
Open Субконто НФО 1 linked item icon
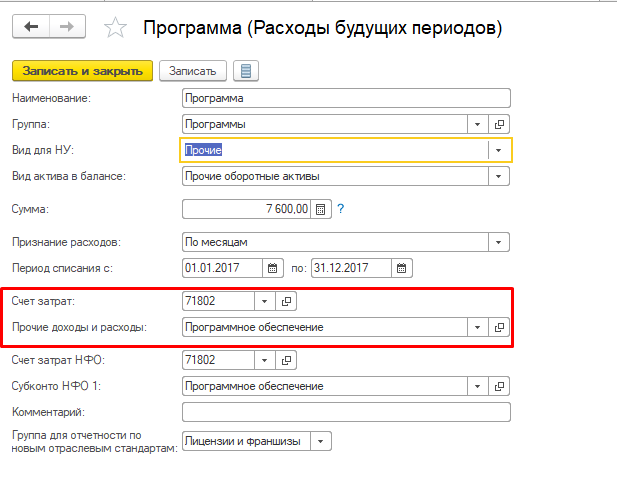[x=500, y=385]
